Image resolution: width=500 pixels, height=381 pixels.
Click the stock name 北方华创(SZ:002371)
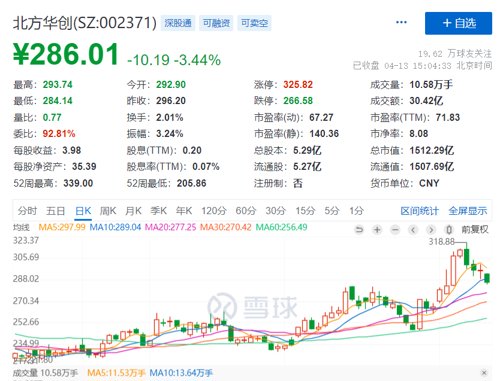(85, 23)
